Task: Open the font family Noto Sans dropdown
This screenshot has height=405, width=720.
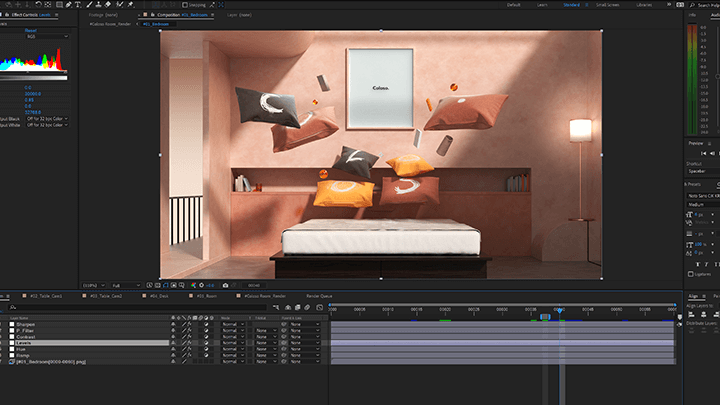Action: point(703,196)
